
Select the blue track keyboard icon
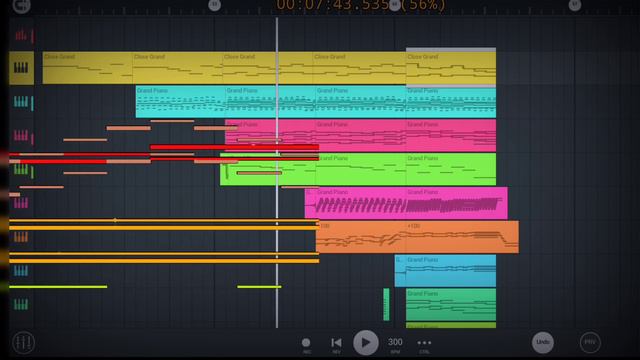click(x=21, y=270)
